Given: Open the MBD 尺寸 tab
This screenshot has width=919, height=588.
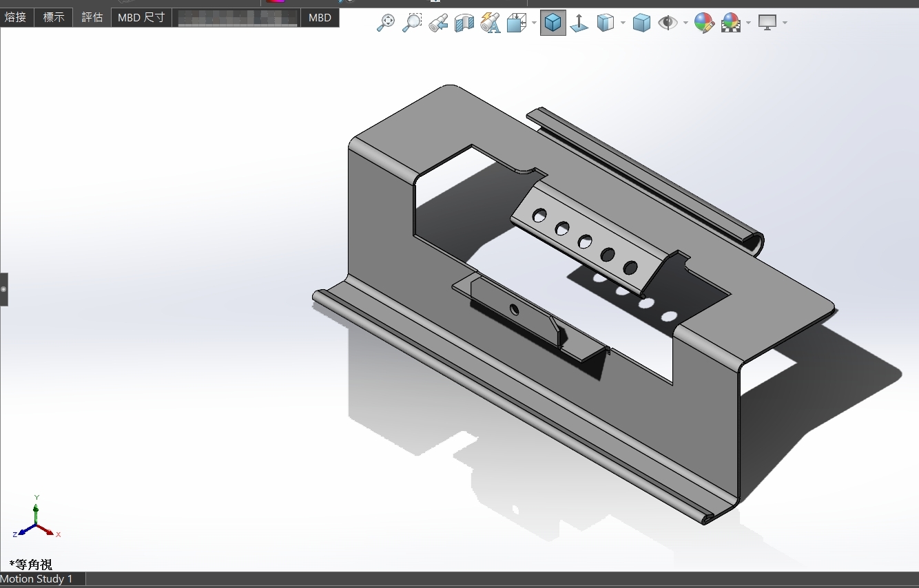Looking at the screenshot, I should (141, 17).
